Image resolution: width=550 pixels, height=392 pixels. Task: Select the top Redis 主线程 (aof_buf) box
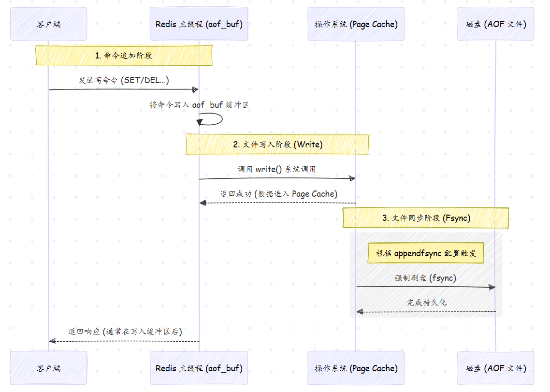(x=199, y=24)
